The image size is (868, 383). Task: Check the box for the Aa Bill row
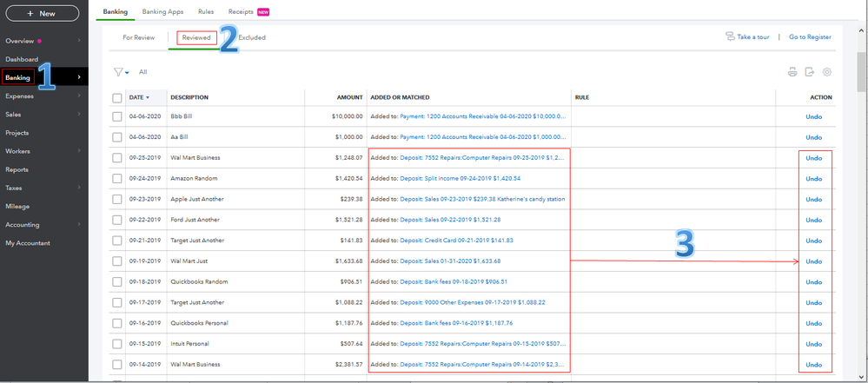click(x=116, y=137)
